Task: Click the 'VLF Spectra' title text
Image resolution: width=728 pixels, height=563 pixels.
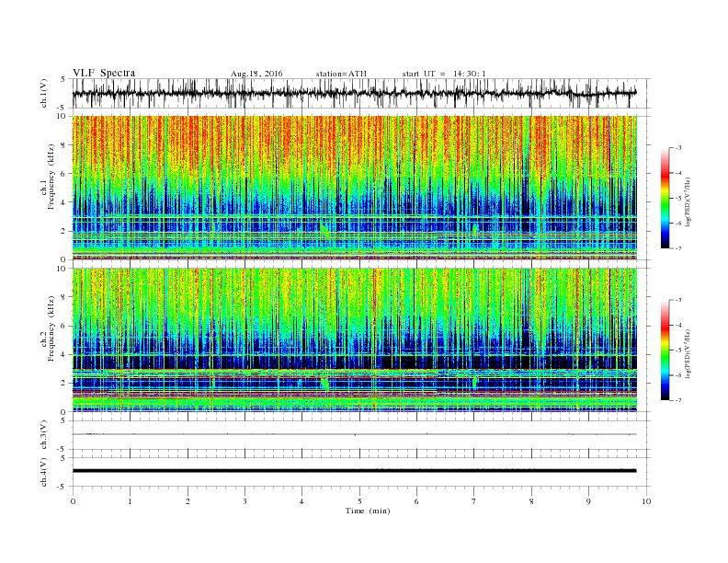Action: tap(104, 73)
